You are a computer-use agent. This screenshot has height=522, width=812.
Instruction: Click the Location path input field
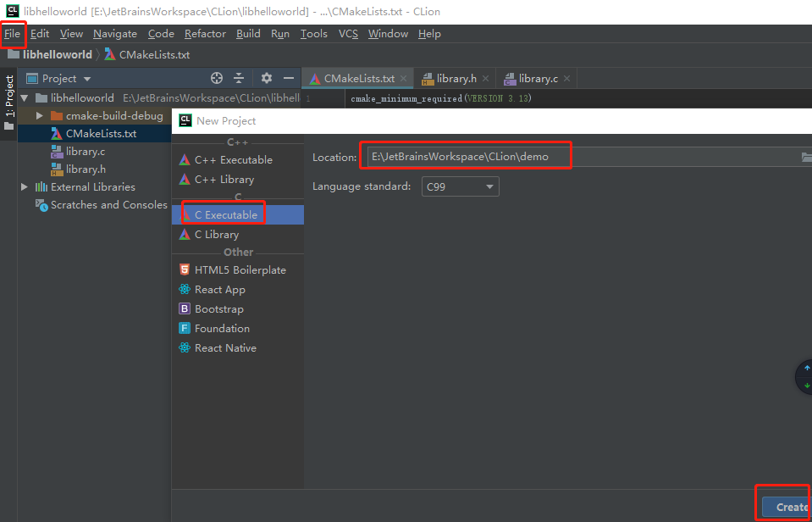coord(580,157)
